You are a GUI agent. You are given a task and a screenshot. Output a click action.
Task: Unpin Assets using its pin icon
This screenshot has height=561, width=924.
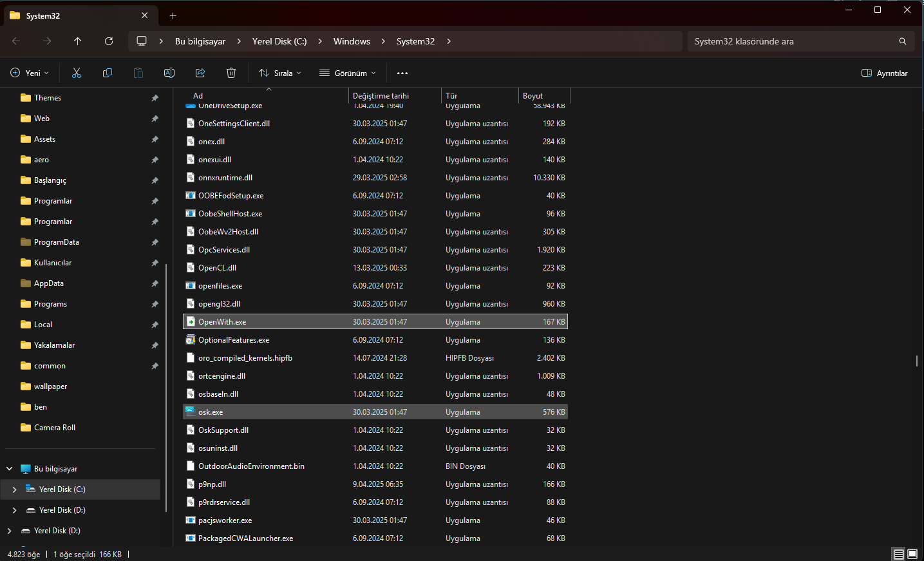(155, 139)
